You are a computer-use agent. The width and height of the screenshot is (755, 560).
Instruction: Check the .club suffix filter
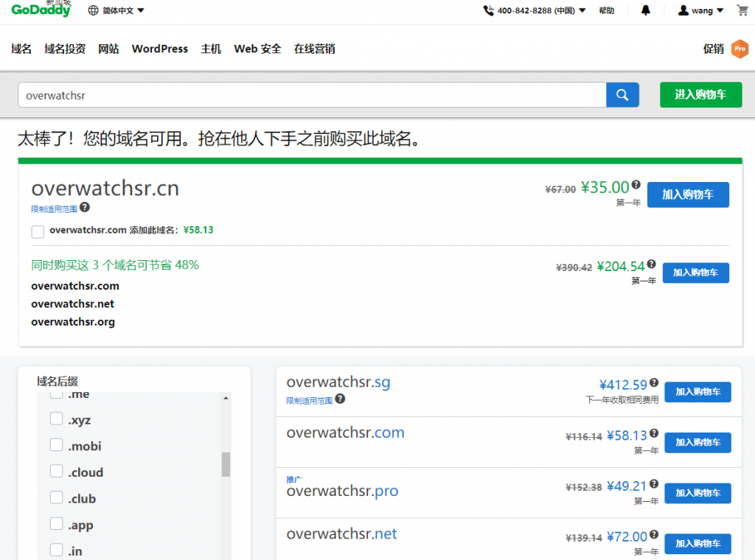[x=56, y=497]
